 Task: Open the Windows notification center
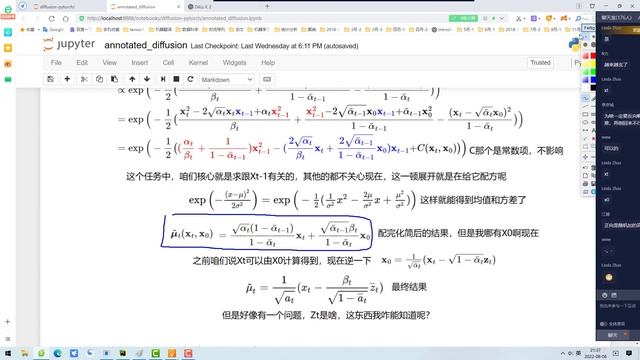click(629, 353)
